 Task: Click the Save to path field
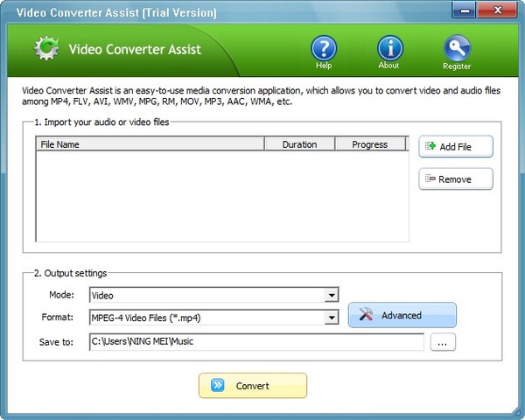click(255, 341)
